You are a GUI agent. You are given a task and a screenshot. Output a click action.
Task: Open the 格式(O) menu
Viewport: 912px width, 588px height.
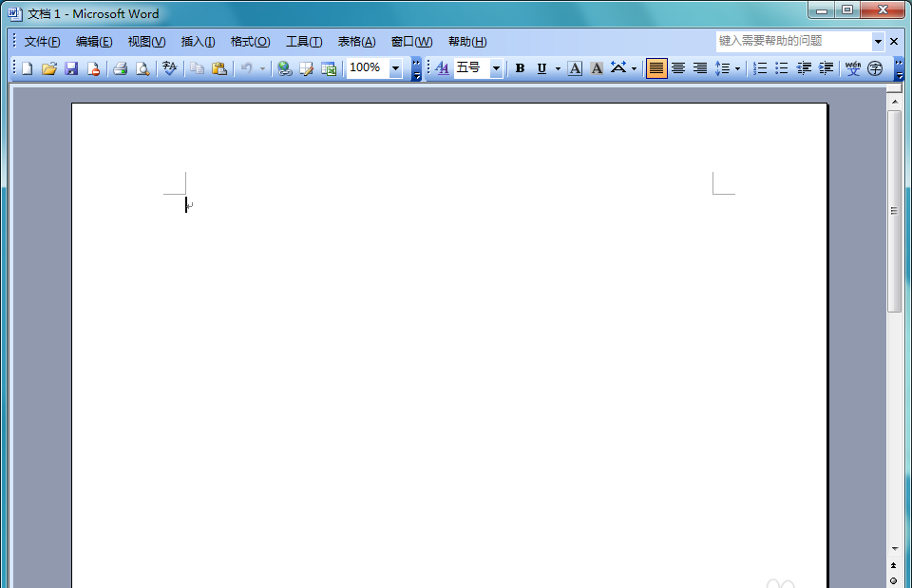(250, 42)
